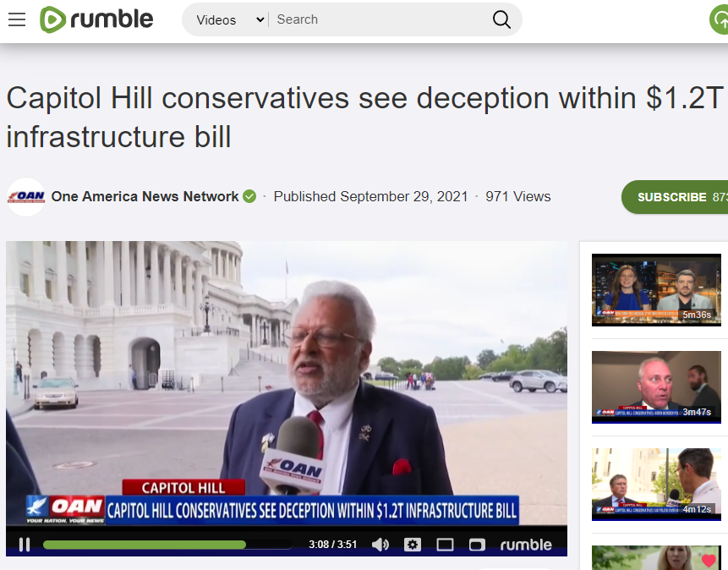Open the 3m47s related video
Viewport: 728px width, 570px height.
tap(656, 387)
